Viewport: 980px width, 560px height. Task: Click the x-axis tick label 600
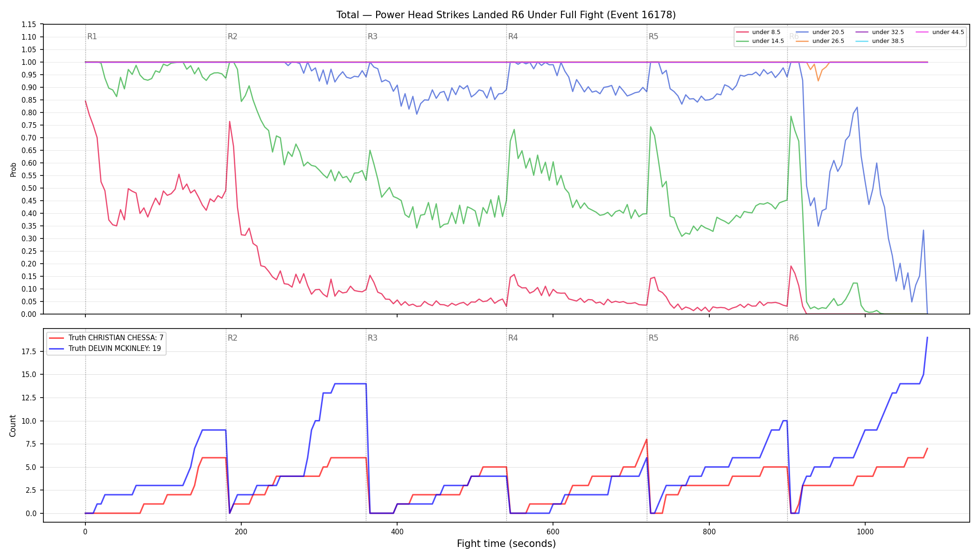pyautogui.click(x=553, y=532)
